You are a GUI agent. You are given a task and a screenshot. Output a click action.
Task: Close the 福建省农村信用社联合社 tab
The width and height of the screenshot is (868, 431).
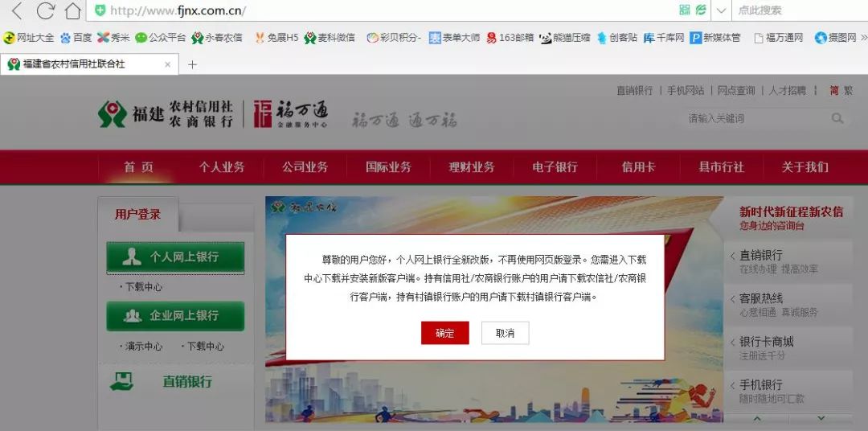click(168, 64)
